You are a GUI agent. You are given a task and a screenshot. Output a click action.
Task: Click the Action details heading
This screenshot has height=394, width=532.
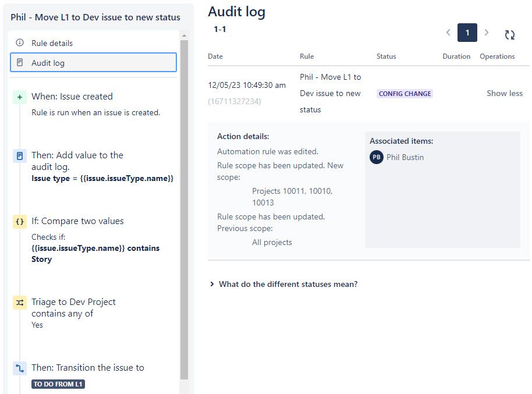243,136
